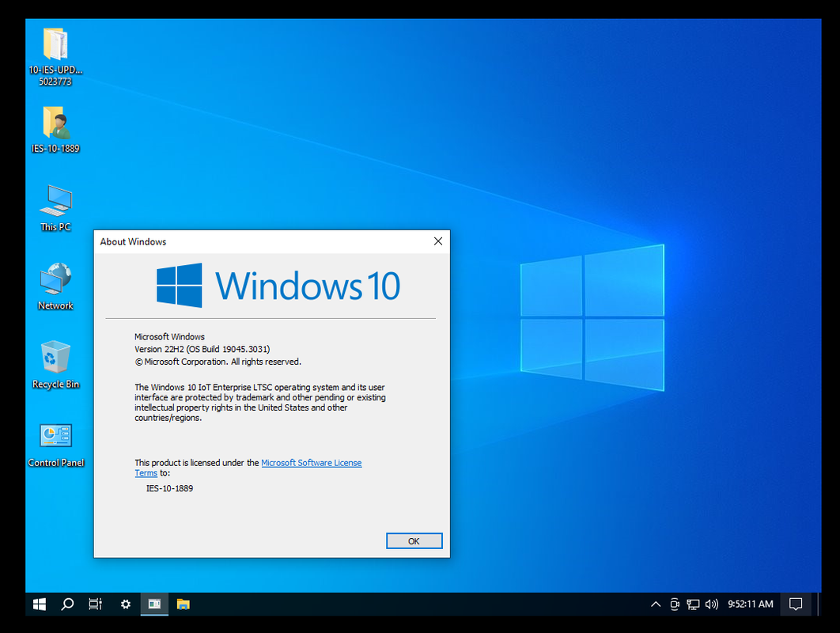Image resolution: width=840 pixels, height=633 pixels.
Task: Open File Explorer from the taskbar
Action: point(184,604)
